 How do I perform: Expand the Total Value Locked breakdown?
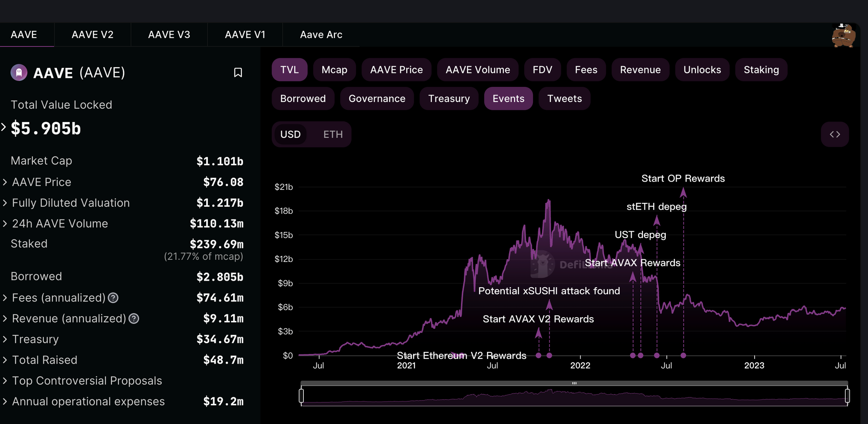point(3,127)
